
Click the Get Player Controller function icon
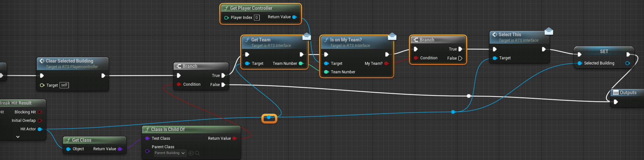tap(226, 8)
